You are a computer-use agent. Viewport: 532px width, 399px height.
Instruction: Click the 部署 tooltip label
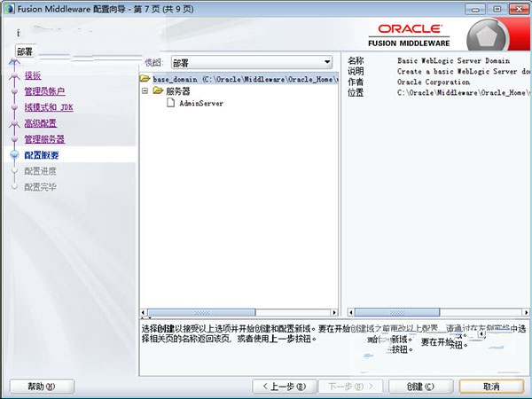point(25,52)
